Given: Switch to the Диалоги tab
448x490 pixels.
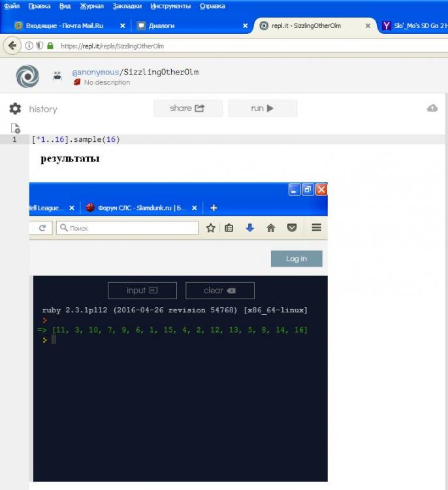Looking at the screenshot, I should (161, 26).
